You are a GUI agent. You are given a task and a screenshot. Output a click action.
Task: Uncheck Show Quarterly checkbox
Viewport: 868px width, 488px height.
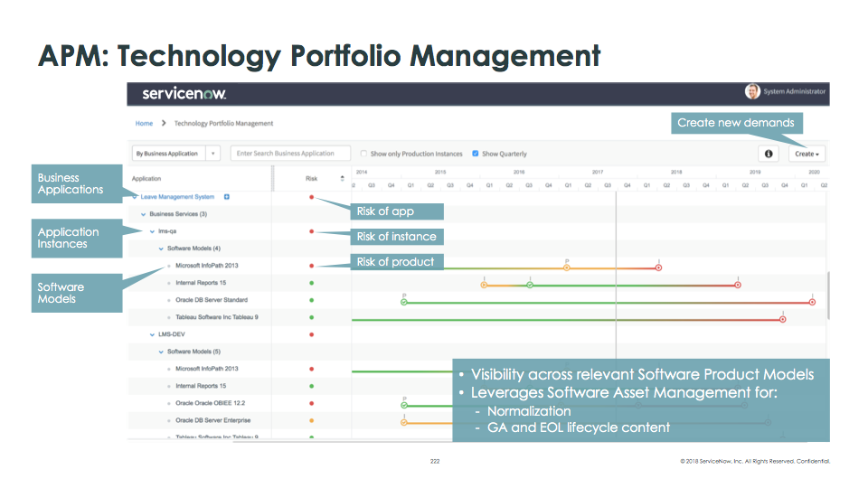click(475, 154)
